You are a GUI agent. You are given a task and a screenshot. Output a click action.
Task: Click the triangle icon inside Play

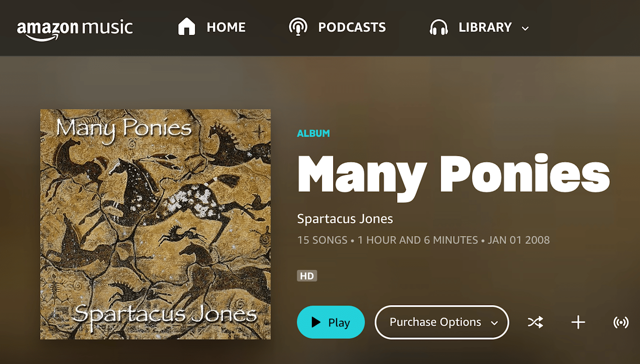pos(316,322)
